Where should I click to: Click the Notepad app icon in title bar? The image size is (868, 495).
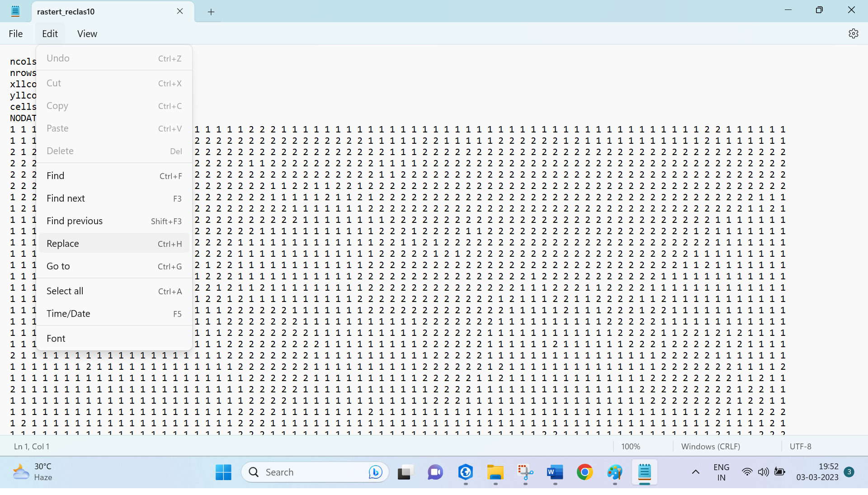(x=15, y=11)
